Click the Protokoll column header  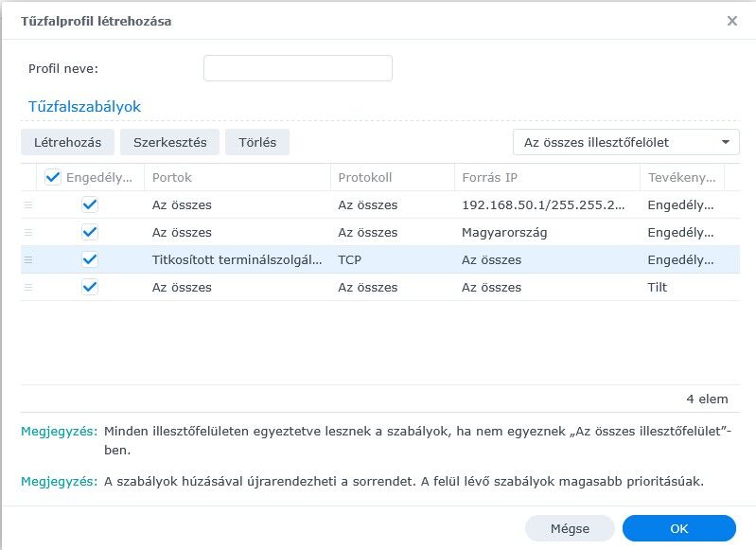pos(393,178)
